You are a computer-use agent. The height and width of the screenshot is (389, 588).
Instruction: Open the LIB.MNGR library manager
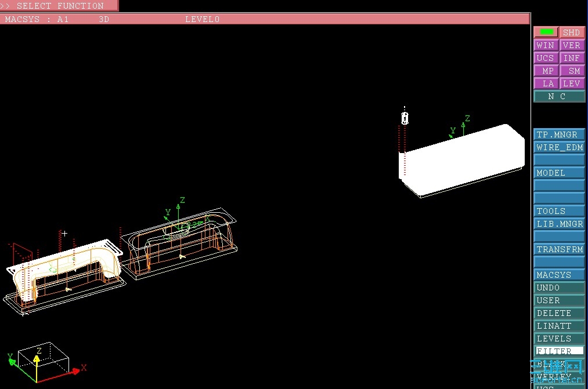(x=559, y=224)
